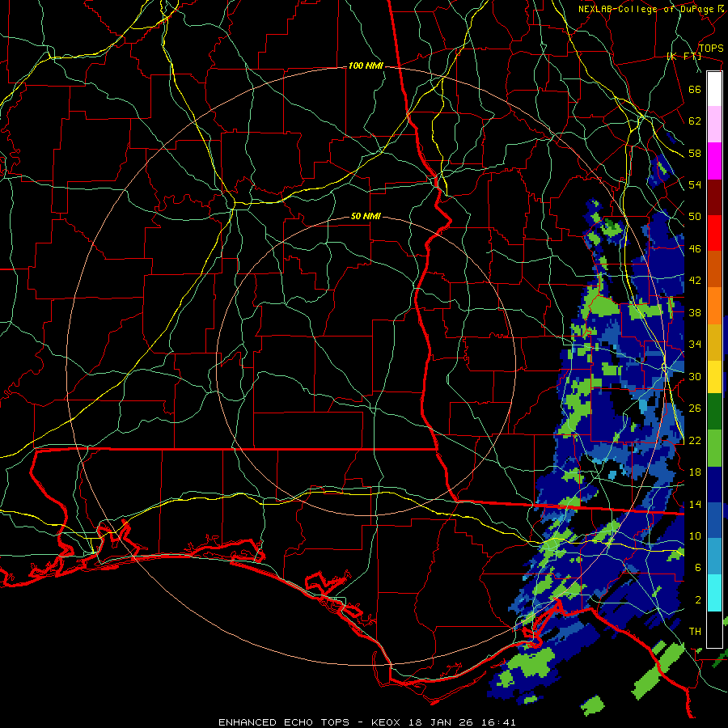Click the "TOPS" legend title
The height and width of the screenshot is (728, 728).
click(711, 48)
